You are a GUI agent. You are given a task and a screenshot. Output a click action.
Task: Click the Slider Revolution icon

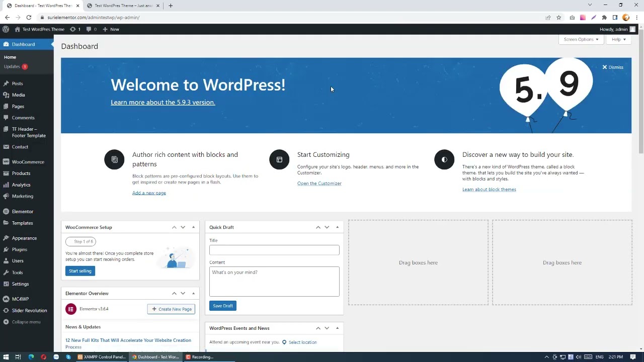point(6,311)
